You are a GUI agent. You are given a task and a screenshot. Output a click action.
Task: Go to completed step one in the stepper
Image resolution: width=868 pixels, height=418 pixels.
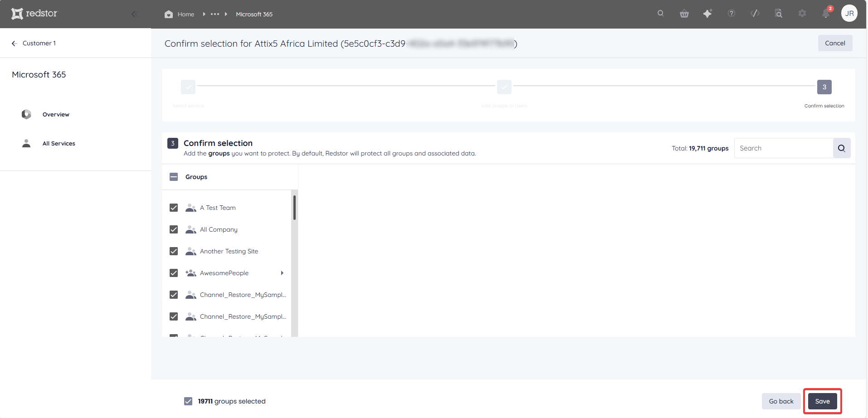coord(188,87)
